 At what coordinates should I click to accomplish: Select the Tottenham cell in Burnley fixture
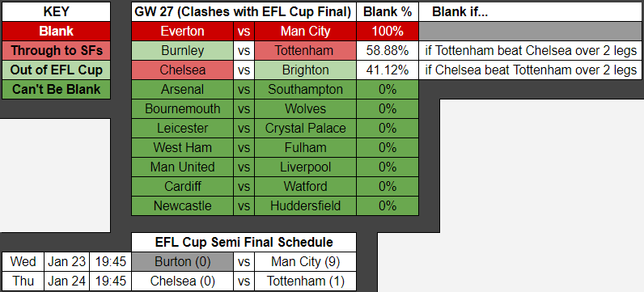[305, 50]
